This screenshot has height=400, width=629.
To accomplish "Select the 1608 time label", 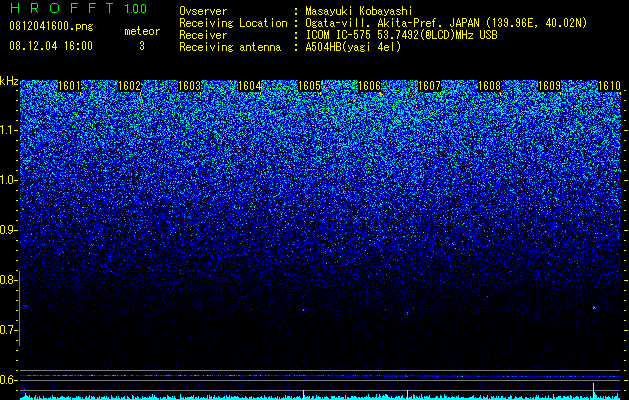I will (x=489, y=86).
